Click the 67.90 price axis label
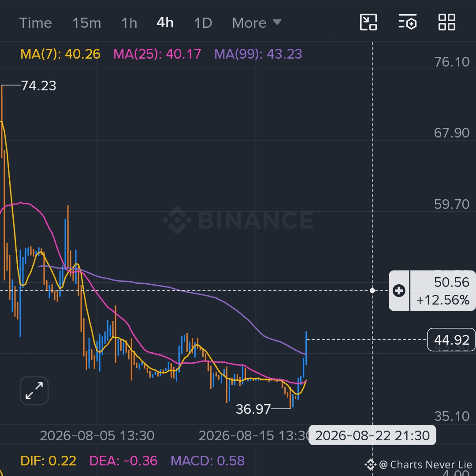Screen dimensions: 476x476 452,133
